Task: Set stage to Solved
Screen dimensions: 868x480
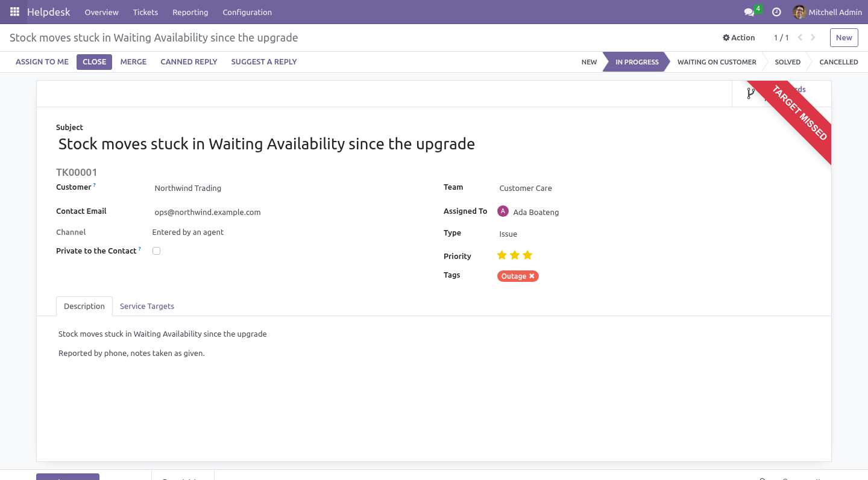Action: point(787,62)
